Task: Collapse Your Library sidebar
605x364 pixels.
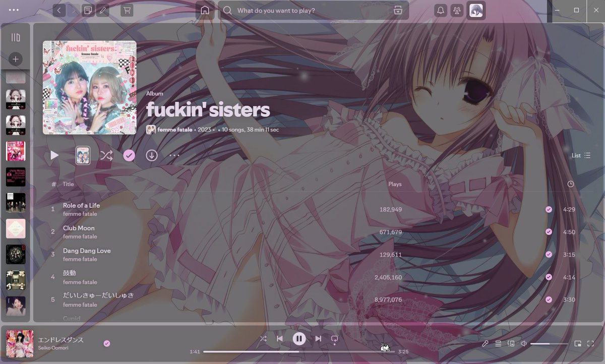Action: (16, 37)
